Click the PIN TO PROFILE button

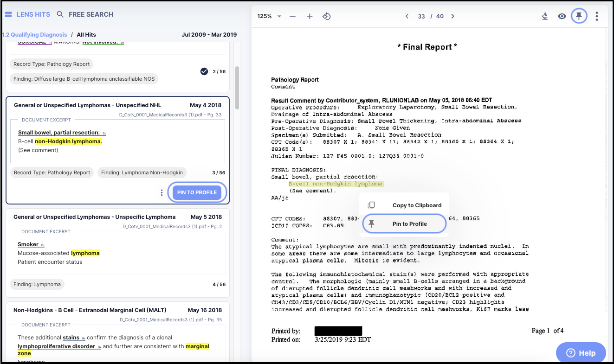[x=197, y=192]
